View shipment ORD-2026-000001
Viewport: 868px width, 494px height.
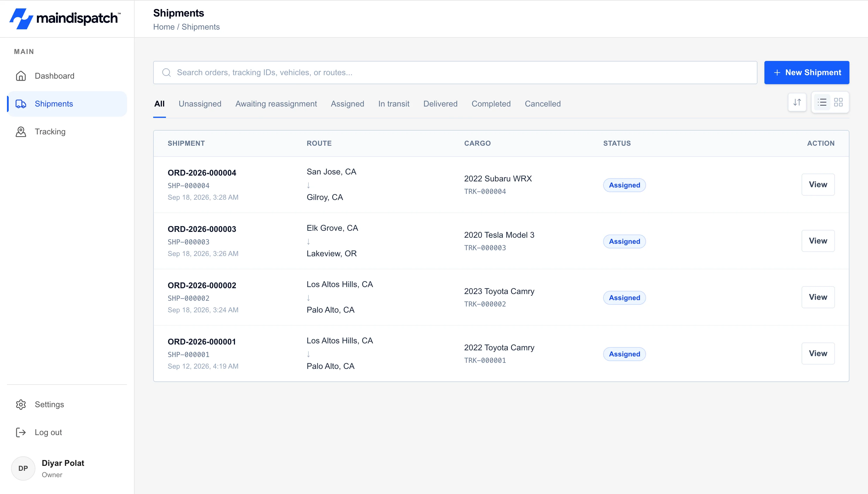tap(818, 354)
